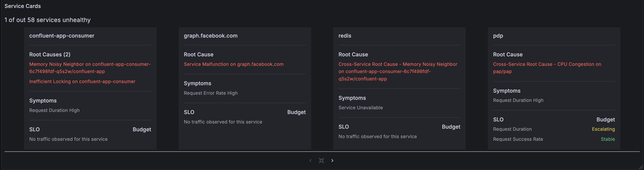Screen dimensions: 644x170
Task: Open Cross-Service Memory Noisy Neighbor root cause in redis card
Action: pos(398,72)
